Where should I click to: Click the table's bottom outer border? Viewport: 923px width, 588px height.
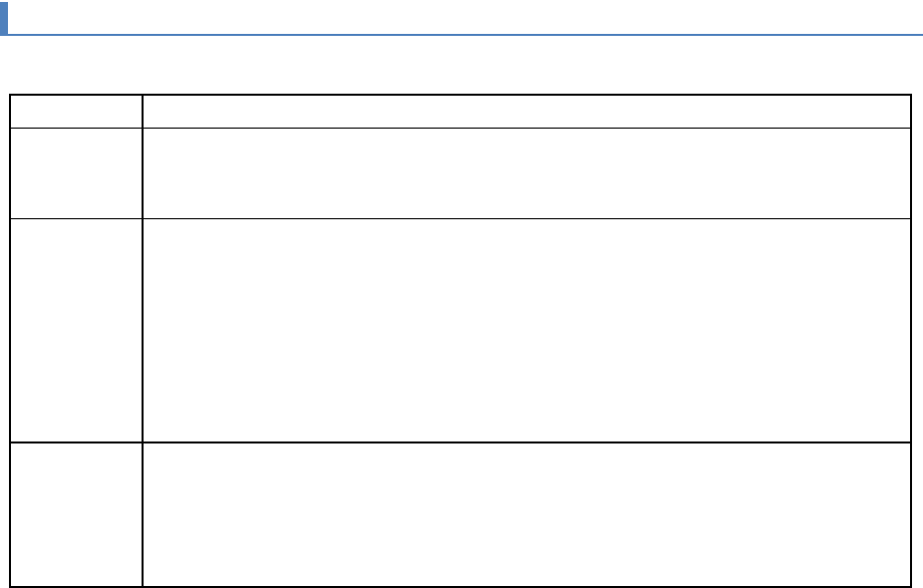tap(526, 585)
